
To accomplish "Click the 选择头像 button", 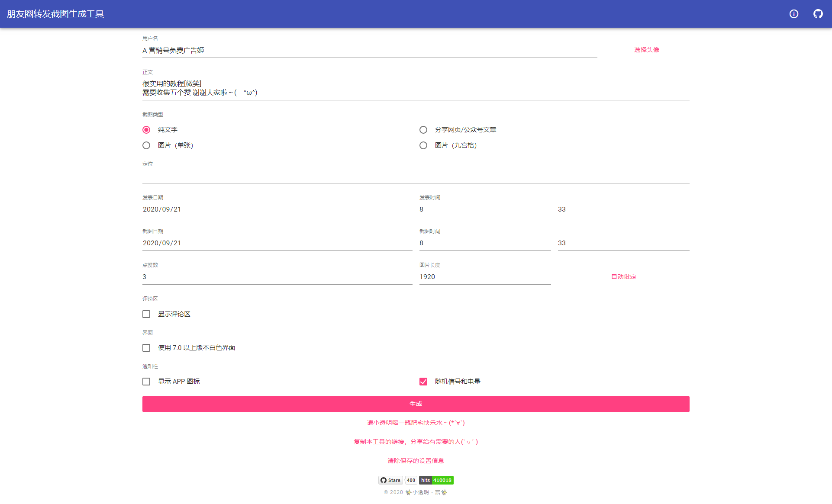I will (647, 50).
